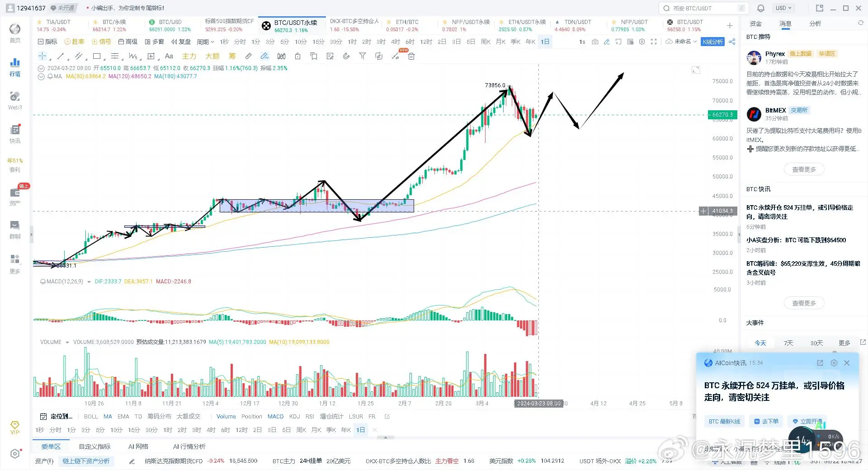The height and width of the screenshot is (470, 868).
Task: Toggle the BOLL indicator below chart
Action: [x=91, y=416]
